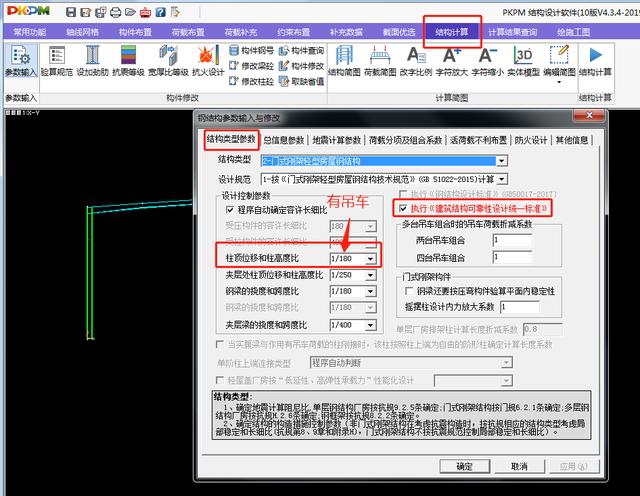
Task: Open the 设计规范 dropdown
Action: click(502, 179)
